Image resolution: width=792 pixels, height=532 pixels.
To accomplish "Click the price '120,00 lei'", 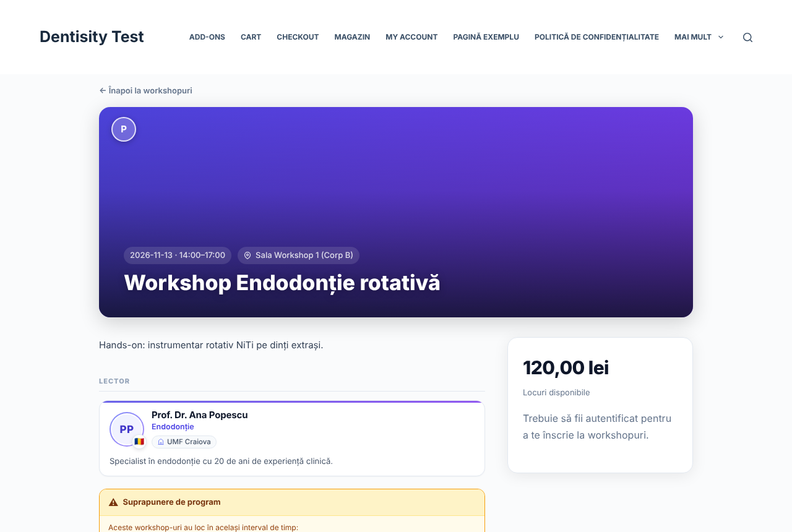I will (566, 368).
